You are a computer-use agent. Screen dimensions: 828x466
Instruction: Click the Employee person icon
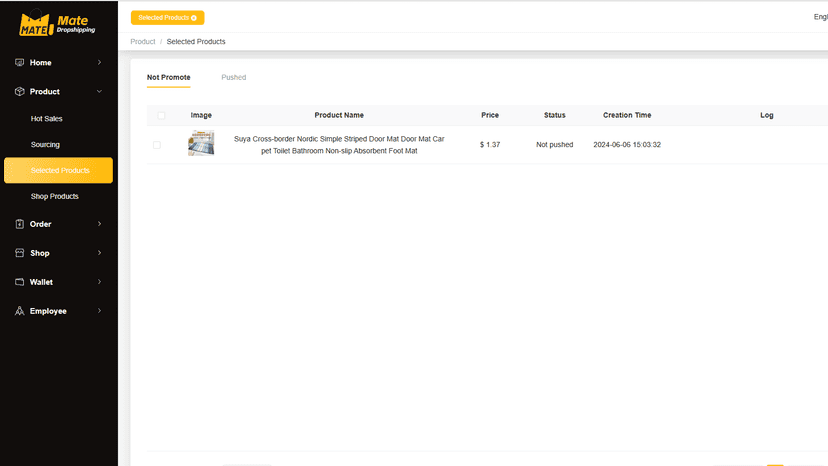[x=20, y=311]
